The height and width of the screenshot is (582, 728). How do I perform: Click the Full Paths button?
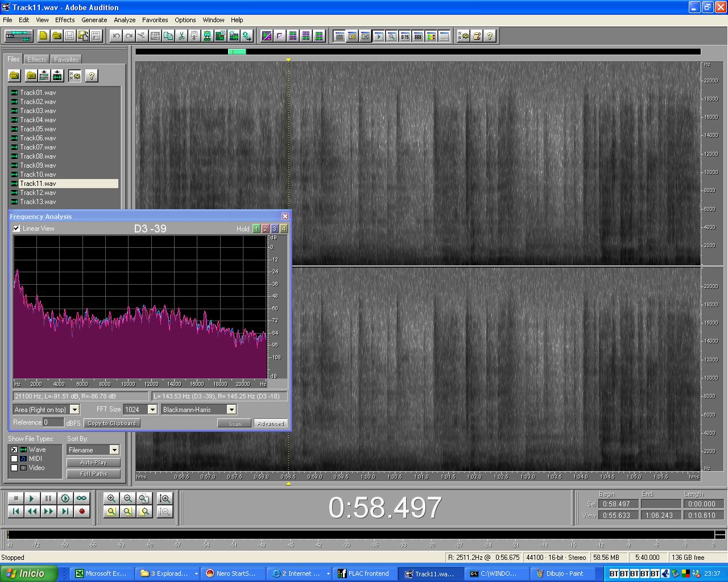[x=93, y=474]
